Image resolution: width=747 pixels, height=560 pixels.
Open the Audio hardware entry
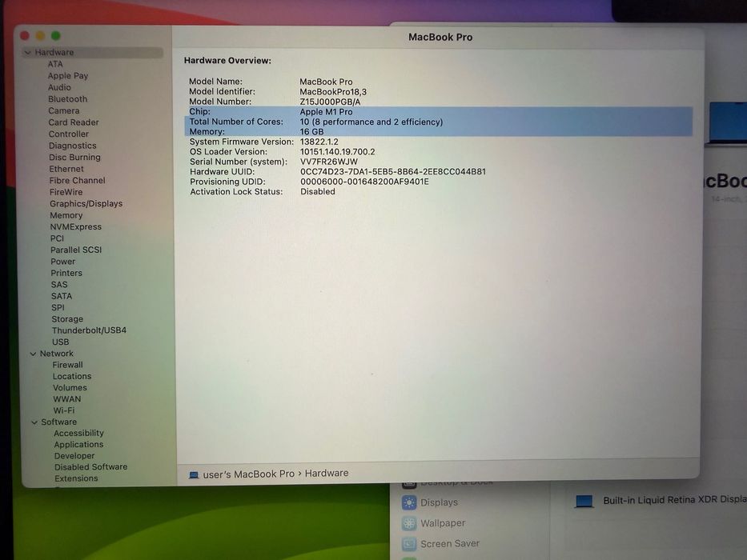(x=59, y=87)
